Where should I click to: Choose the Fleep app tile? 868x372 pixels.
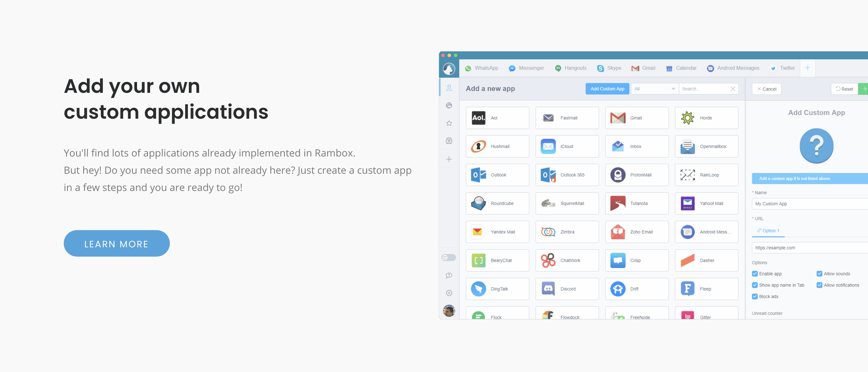(707, 289)
